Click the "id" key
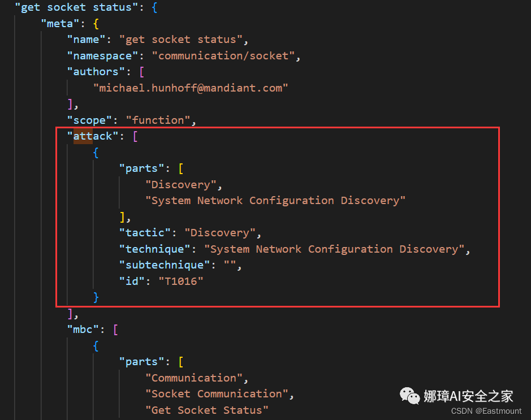This screenshot has height=420, width=531. tap(132, 282)
